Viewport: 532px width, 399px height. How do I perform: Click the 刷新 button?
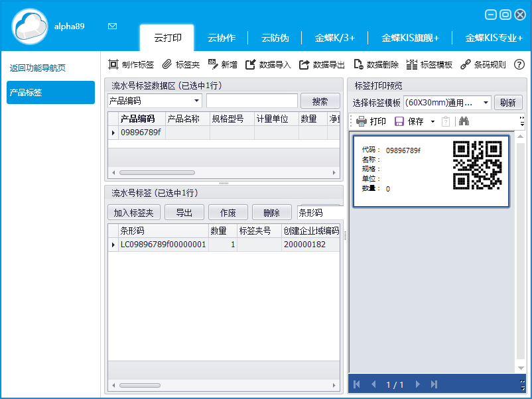point(508,102)
